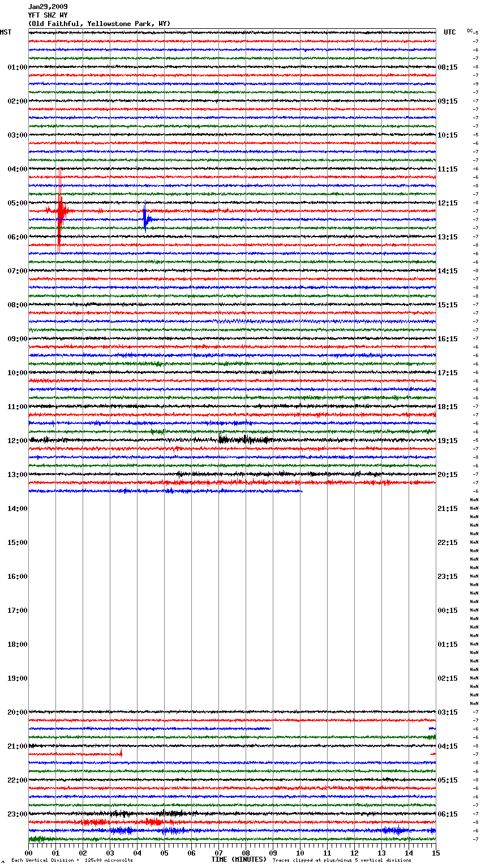Select the 02:00 MST time label
Image resolution: width=481 pixels, height=868 pixels.
[18, 101]
